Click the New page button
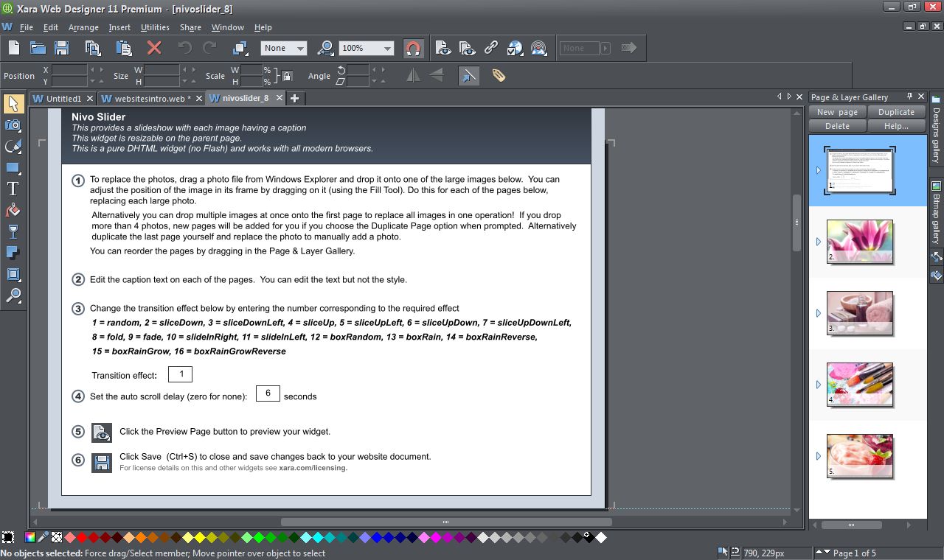The width and height of the screenshot is (944, 560). pos(837,112)
